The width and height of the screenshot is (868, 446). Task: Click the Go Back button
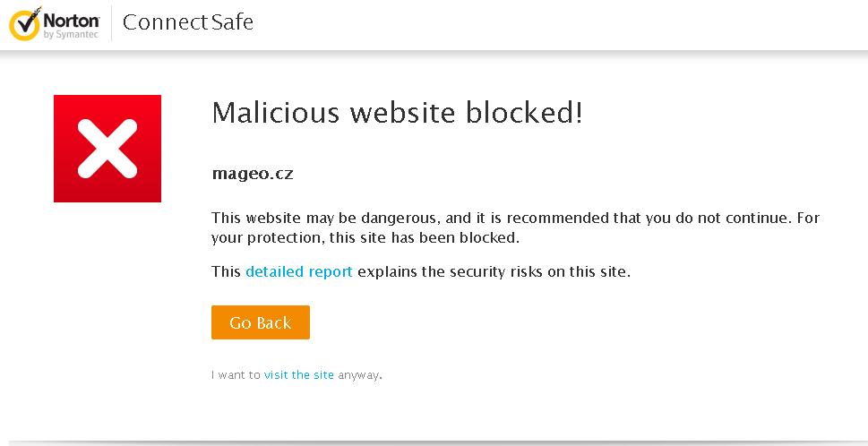(x=260, y=322)
